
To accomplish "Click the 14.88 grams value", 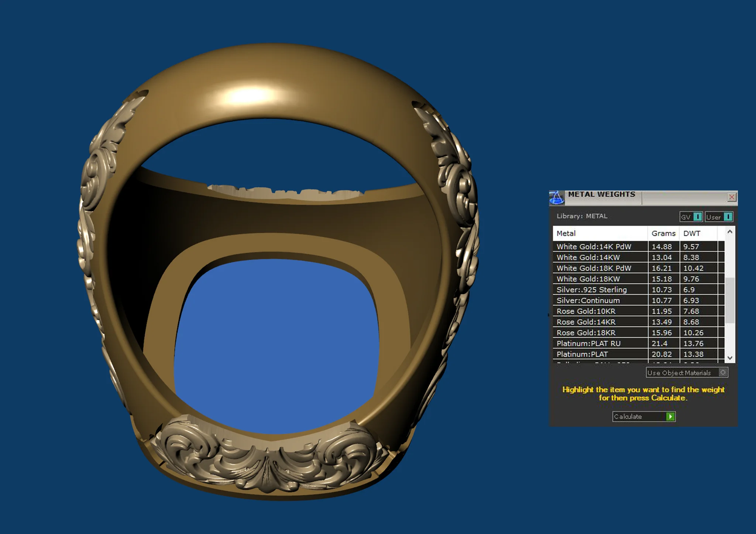I will [x=661, y=247].
